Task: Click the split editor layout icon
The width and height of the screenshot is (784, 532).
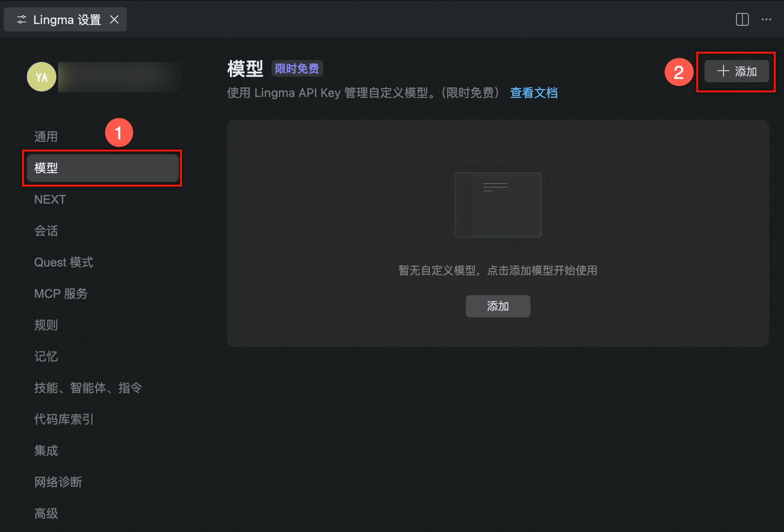Action: coord(742,19)
